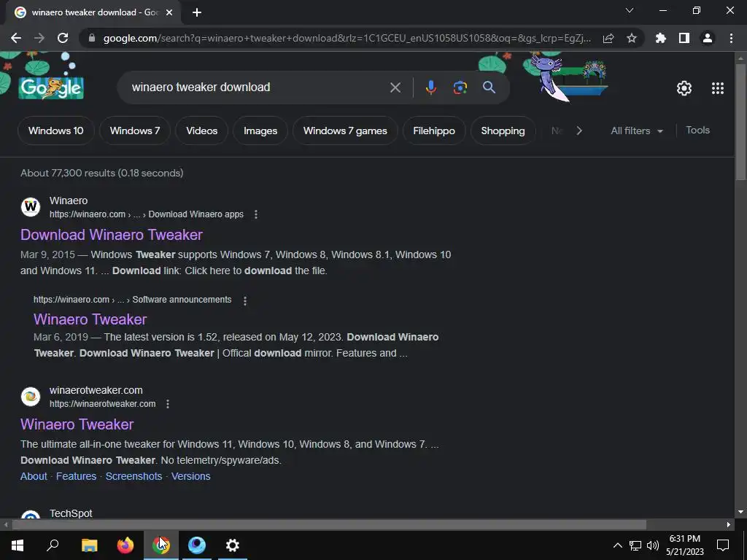Image resolution: width=747 pixels, height=560 pixels.
Task: Open the Features sitelink
Action: (76, 476)
